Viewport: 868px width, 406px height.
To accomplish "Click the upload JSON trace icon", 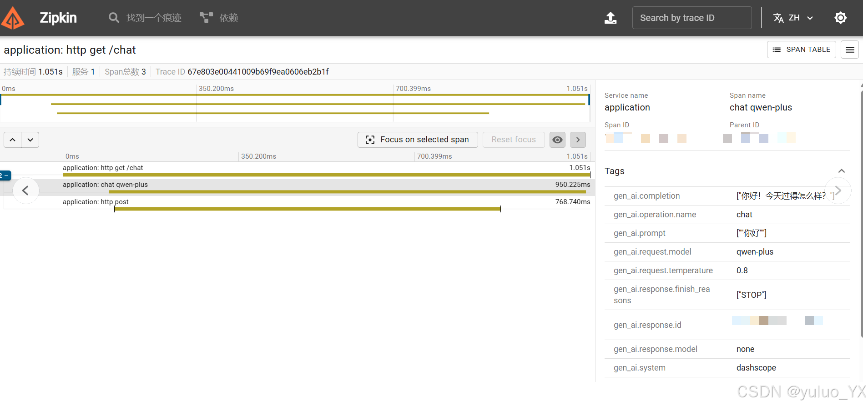I will (610, 18).
